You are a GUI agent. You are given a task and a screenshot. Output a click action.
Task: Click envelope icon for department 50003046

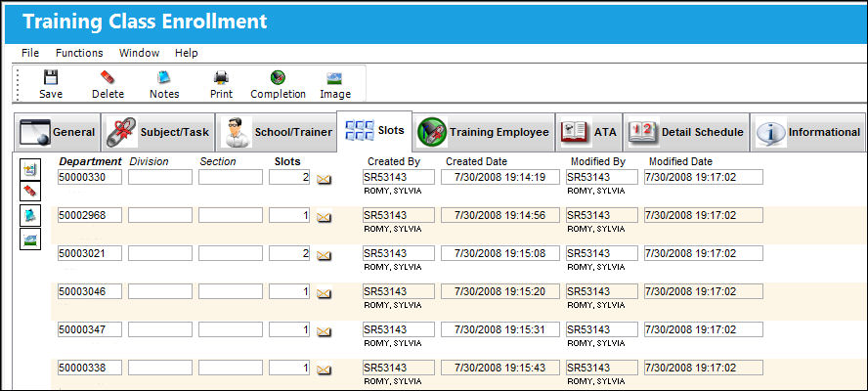324,293
